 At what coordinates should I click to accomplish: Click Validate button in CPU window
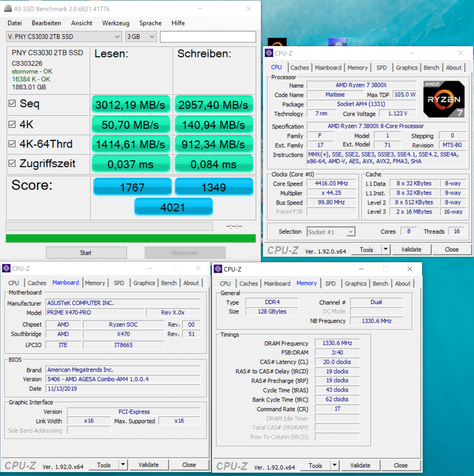(411, 249)
